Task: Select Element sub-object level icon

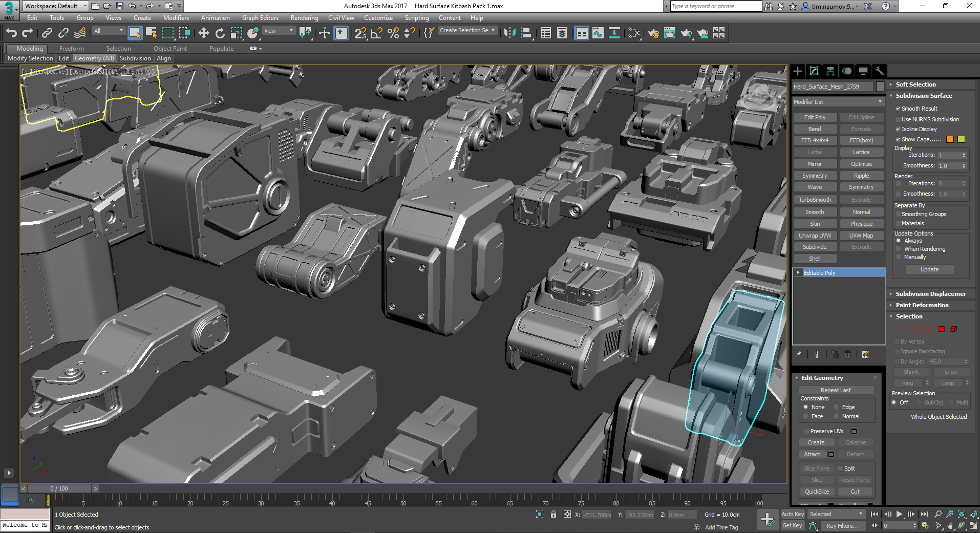Action: tap(953, 329)
